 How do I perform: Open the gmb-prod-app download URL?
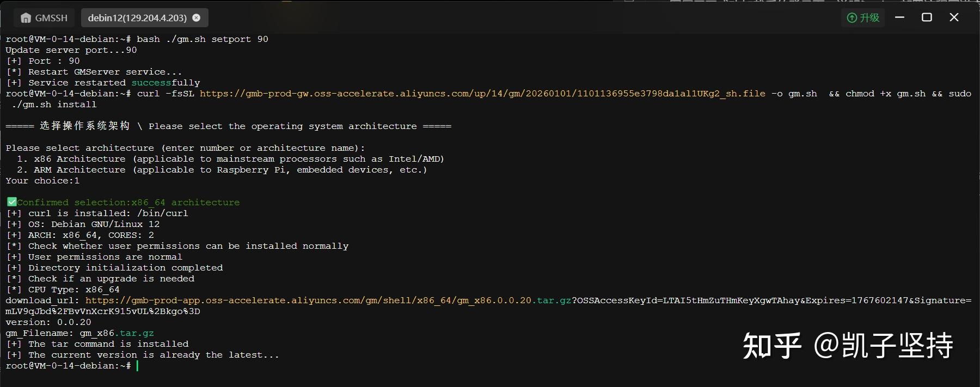tap(328, 300)
